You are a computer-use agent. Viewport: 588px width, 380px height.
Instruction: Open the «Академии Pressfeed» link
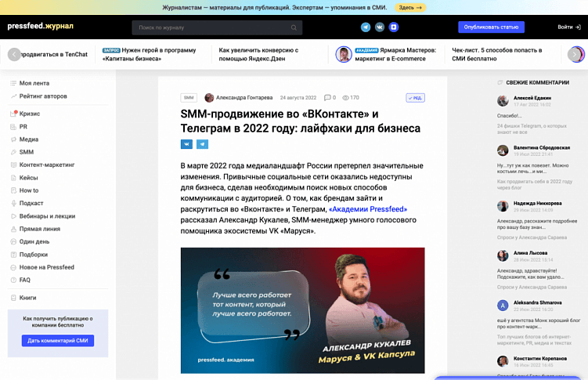[x=368, y=209]
